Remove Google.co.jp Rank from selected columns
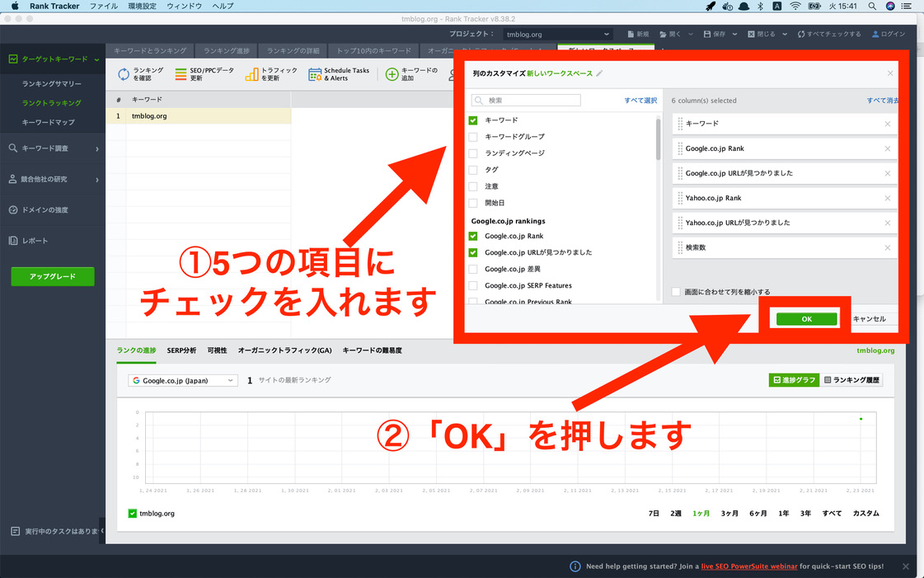Screen dimensions: 924x578 [x=888, y=148]
